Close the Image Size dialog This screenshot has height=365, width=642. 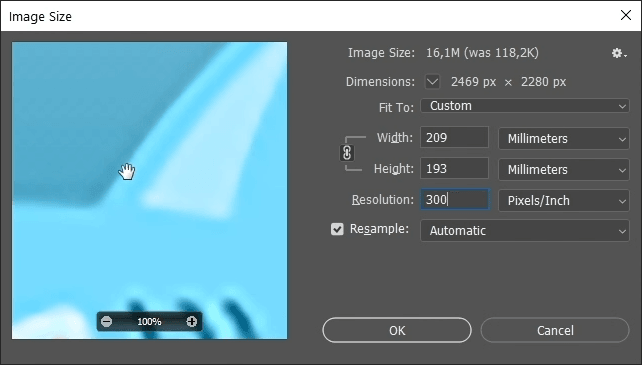click(x=626, y=16)
